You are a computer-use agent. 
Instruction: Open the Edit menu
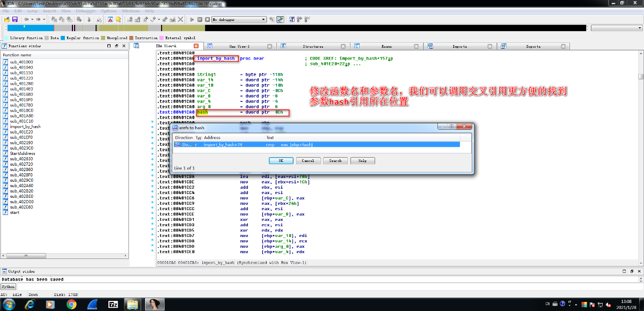pos(18,11)
